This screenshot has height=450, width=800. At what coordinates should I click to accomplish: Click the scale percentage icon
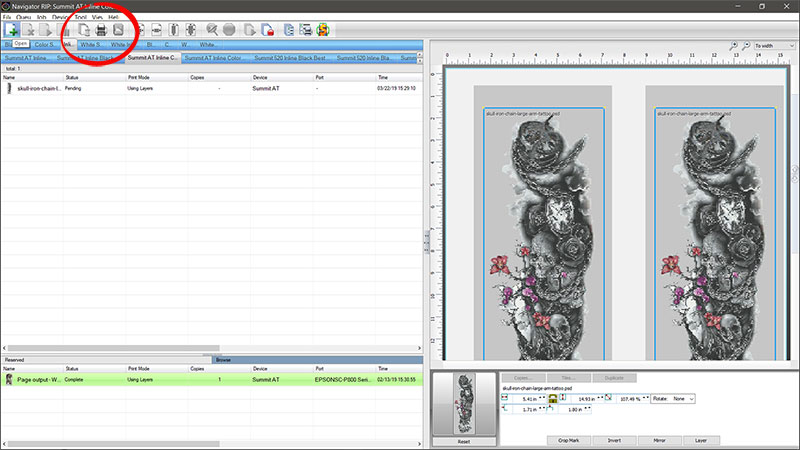(x=608, y=397)
